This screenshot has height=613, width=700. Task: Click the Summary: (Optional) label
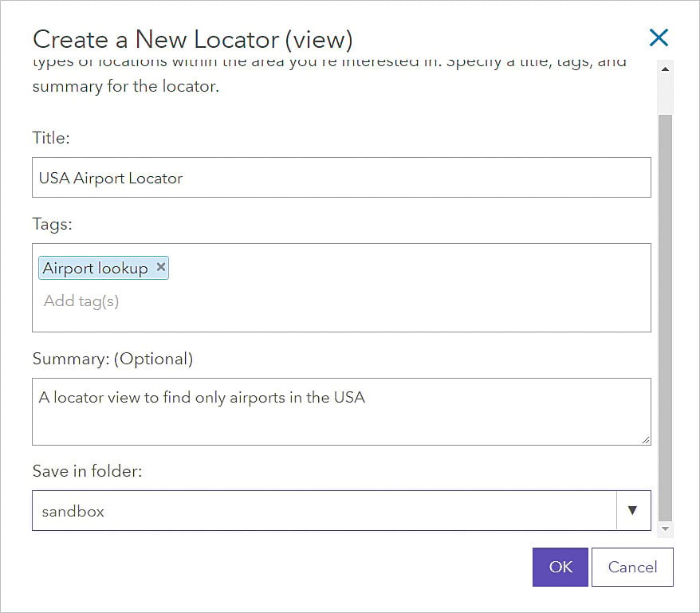click(x=112, y=359)
